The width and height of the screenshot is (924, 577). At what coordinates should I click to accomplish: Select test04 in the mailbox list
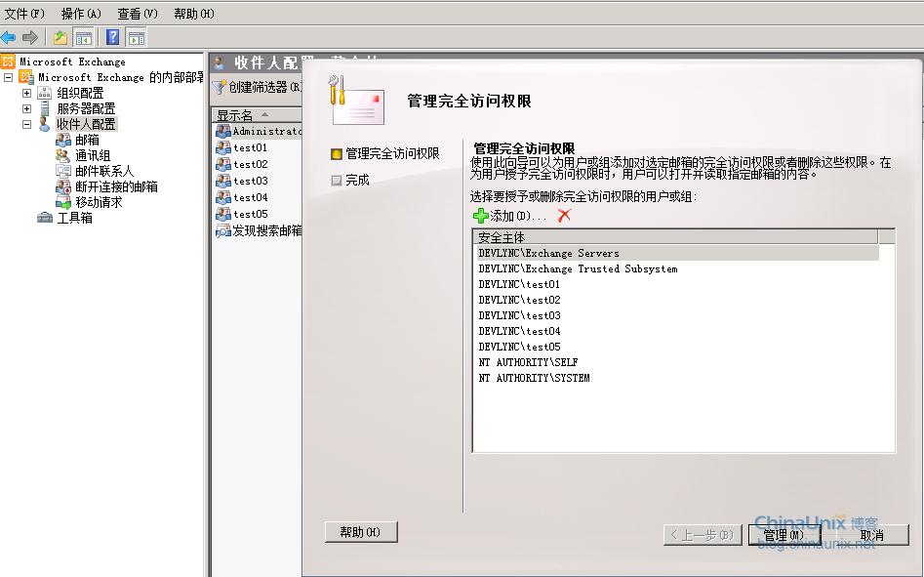pyautogui.click(x=251, y=197)
